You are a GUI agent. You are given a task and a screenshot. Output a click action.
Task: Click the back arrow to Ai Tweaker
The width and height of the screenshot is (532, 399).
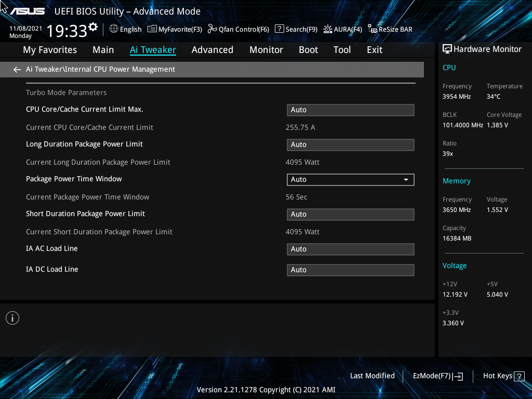tap(17, 70)
